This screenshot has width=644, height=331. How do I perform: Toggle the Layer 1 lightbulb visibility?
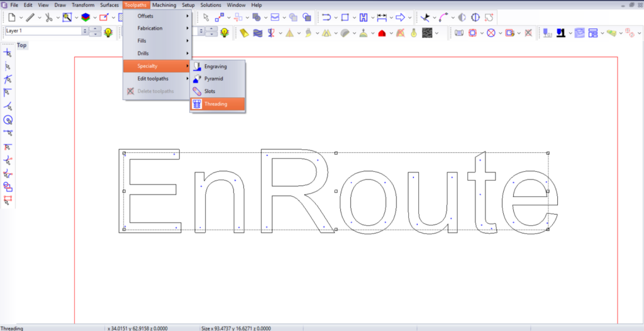click(108, 33)
